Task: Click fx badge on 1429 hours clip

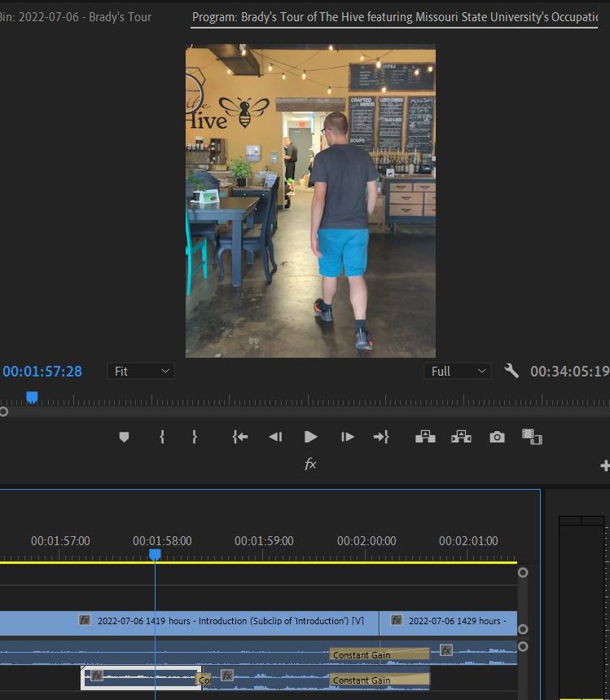Action: tap(397, 620)
